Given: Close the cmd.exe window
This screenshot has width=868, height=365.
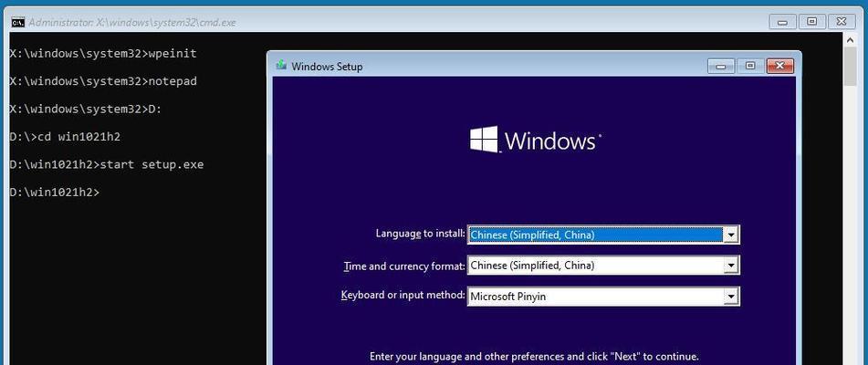Looking at the screenshot, I should coord(842,22).
